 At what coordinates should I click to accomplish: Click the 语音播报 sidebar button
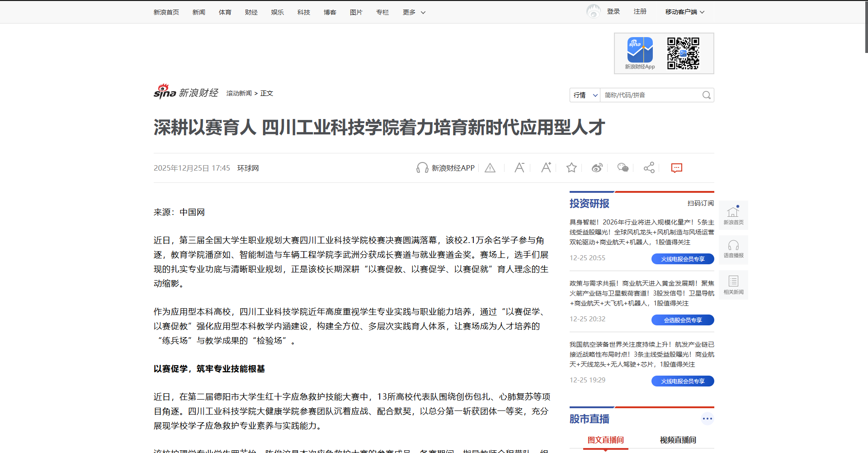coord(733,249)
